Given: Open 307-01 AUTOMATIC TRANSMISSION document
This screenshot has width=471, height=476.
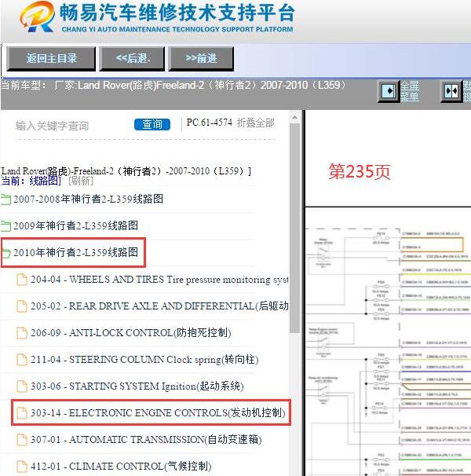Looking at the screenshot, I should coord(146,440).
